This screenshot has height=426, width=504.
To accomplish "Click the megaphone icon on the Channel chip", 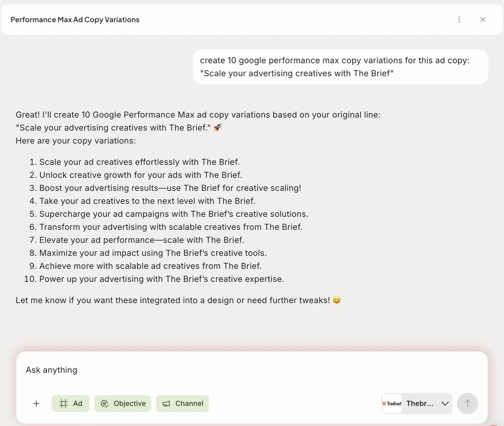I will [x=166, y=404].
